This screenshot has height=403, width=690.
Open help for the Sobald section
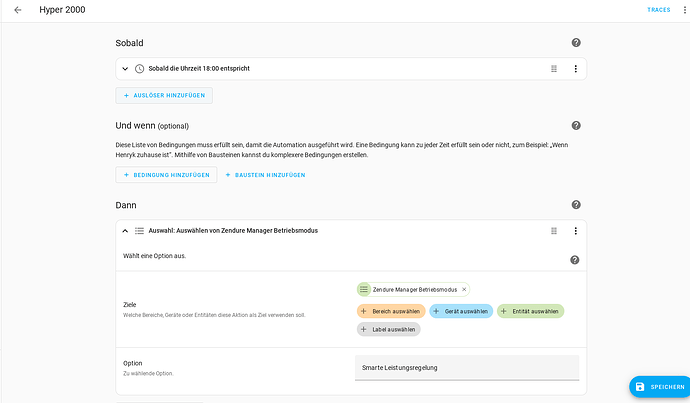576,43
